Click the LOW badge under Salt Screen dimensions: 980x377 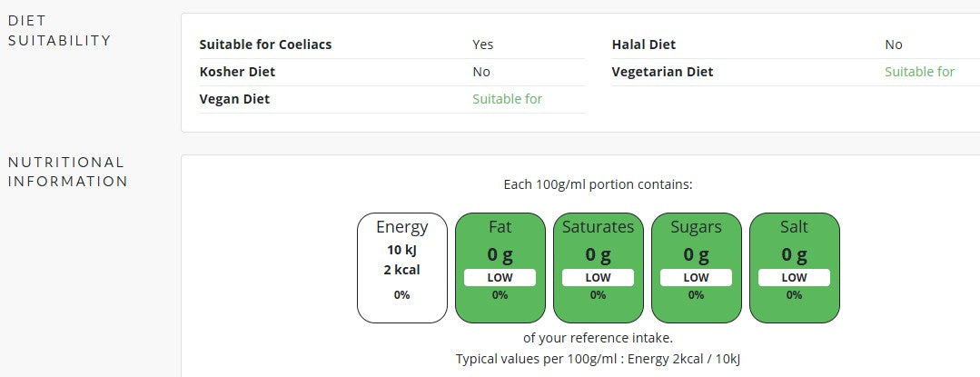794,277
